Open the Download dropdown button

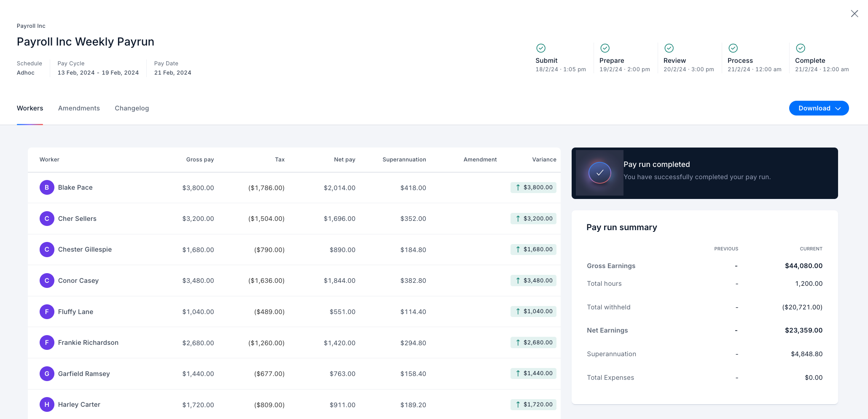point(819,108)
